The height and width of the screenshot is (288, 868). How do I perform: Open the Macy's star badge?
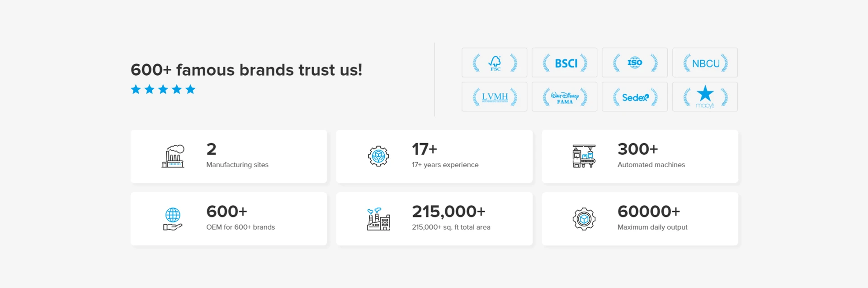(x=705, y=96)
